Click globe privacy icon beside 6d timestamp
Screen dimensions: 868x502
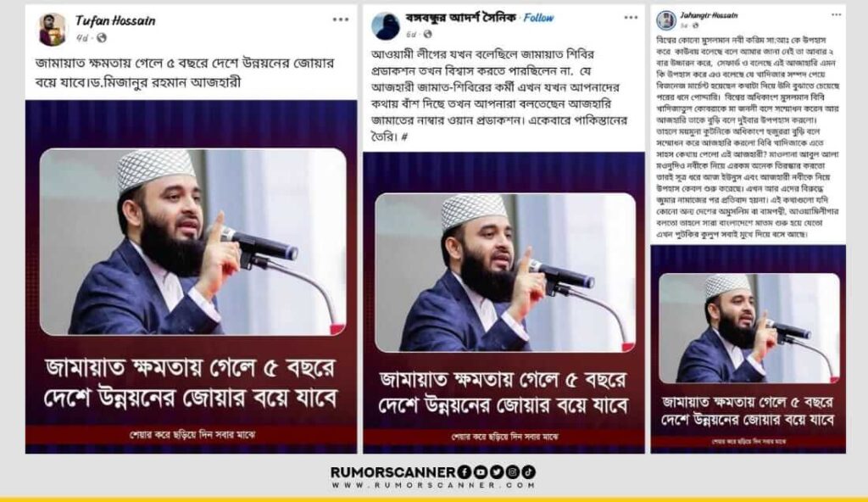point(428,35)
